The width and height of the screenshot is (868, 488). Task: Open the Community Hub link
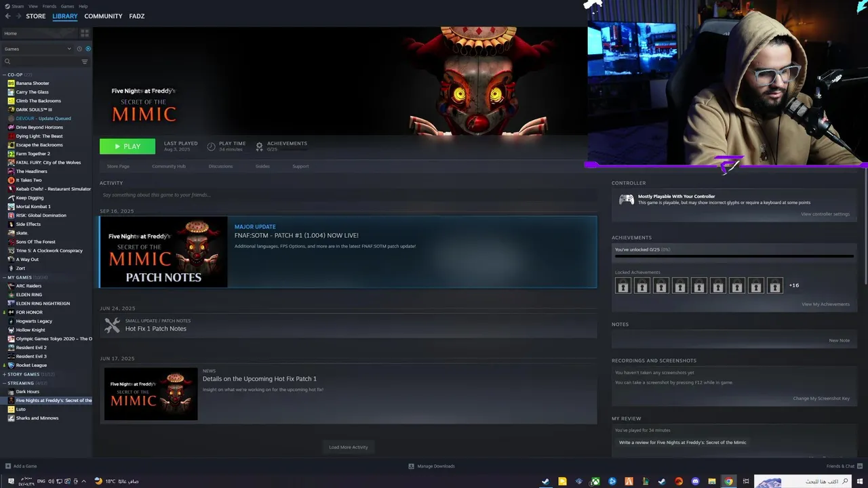point(169,166)
